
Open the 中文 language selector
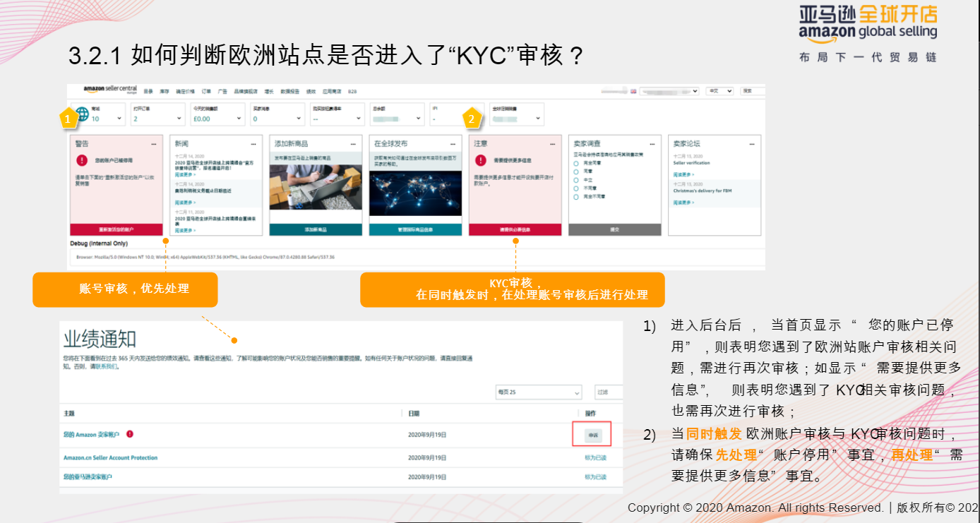721,90
